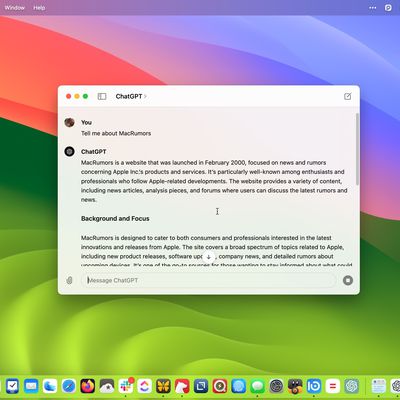Start a new chat with compose icon
The height and width of the screenshot is (400, 400).
click(347, 96)
